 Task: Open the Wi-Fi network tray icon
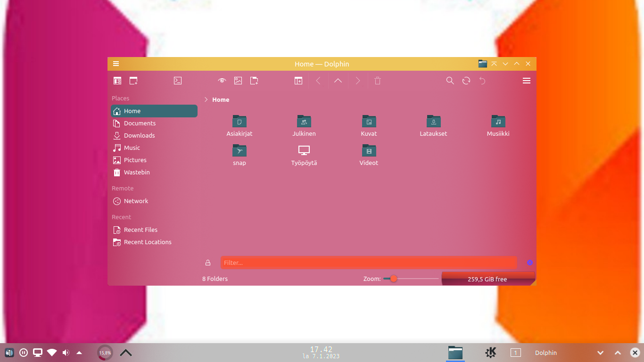[52, 353]
